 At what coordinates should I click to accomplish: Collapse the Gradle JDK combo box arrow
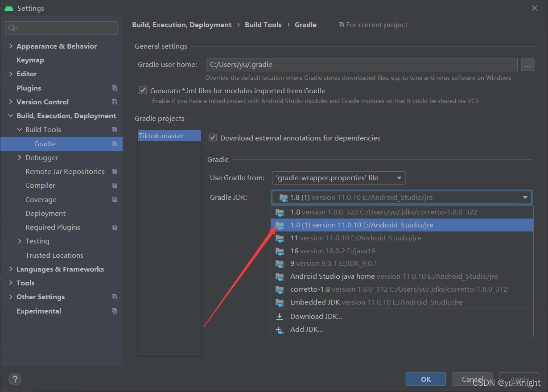click(x=525, y=198)
